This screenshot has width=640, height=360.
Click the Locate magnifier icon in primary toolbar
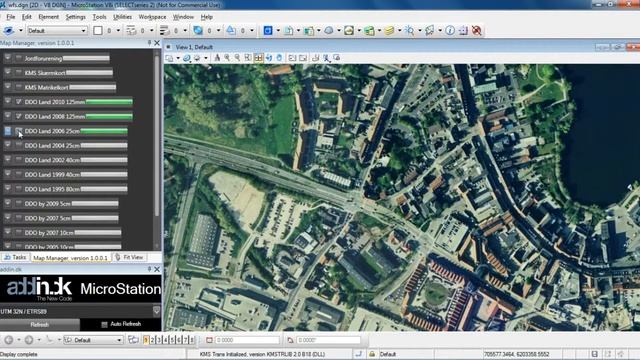pos(409,31)
